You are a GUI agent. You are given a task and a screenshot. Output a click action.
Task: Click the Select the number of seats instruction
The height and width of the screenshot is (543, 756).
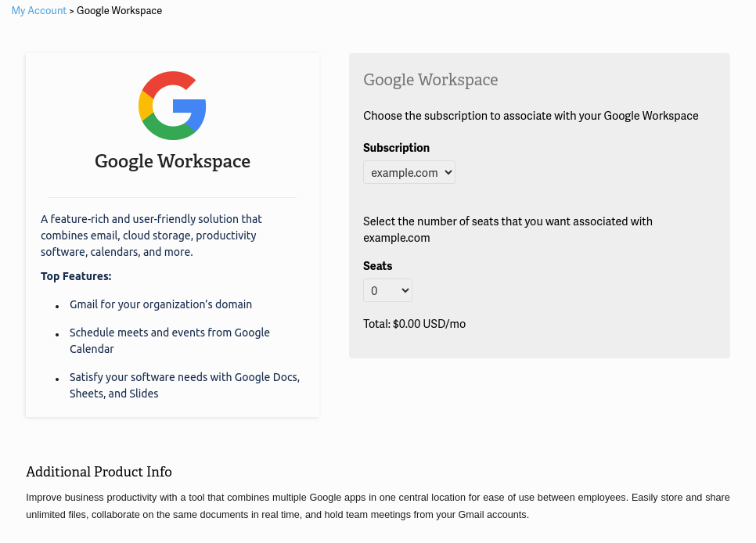pyautogui.click(x=507, y=229)
